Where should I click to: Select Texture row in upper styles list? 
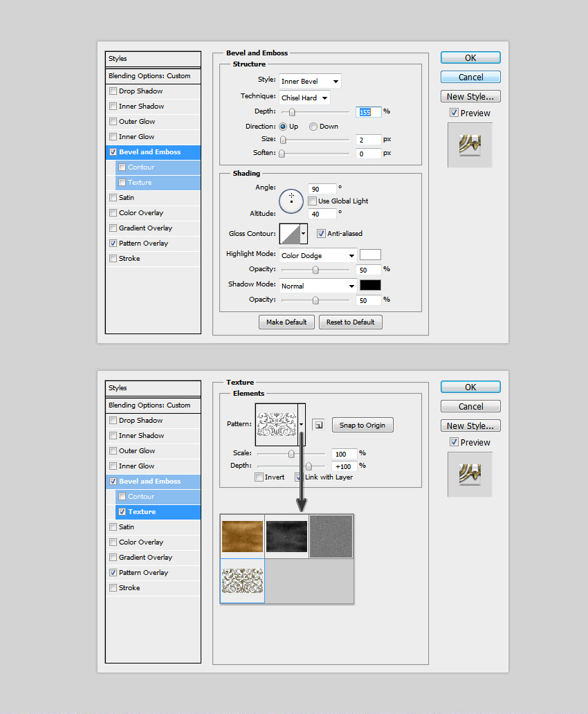(x=158, y=183)
